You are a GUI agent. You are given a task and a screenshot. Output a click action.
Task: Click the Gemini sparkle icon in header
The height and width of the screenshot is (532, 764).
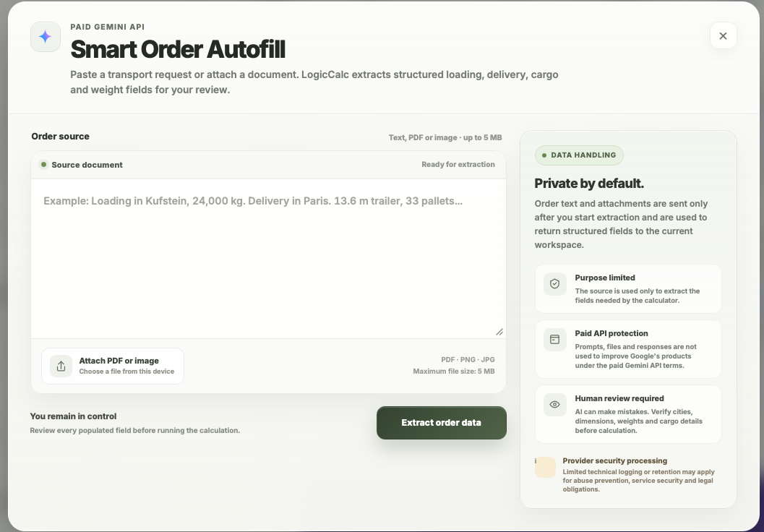(x=46, y=37)
